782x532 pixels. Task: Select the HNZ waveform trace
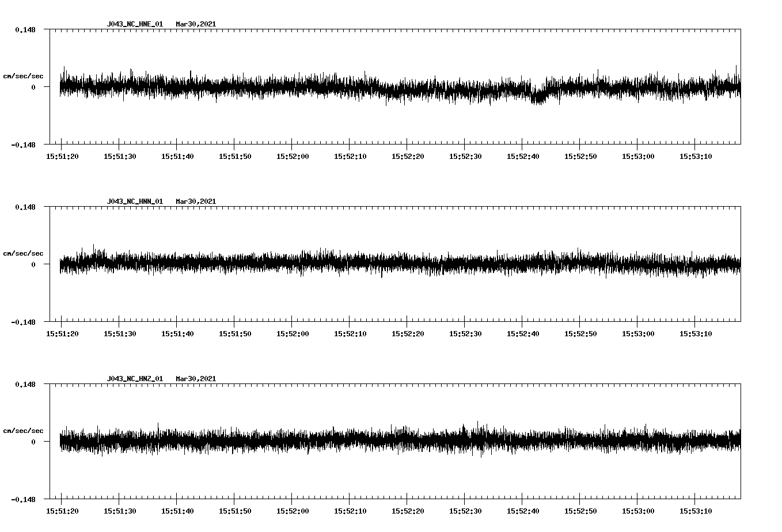[x=346, y=440]
